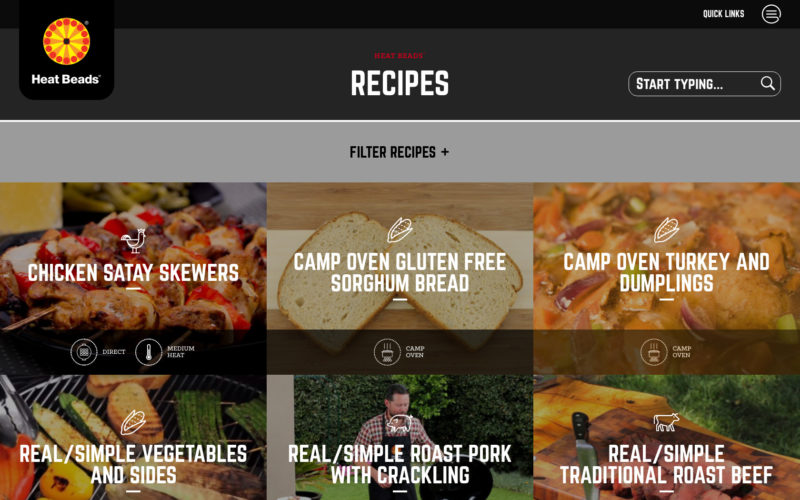The height and width of the screenshot is (500, 800).
Task: Click the corn icon above Vegetables and Sides
Action: click(133, 422)
